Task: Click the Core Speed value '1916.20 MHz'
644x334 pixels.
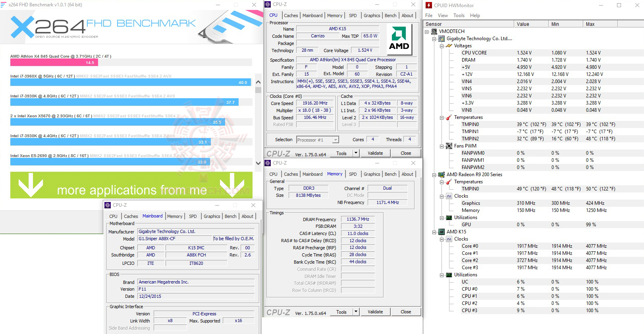Action: coord(315,103)
